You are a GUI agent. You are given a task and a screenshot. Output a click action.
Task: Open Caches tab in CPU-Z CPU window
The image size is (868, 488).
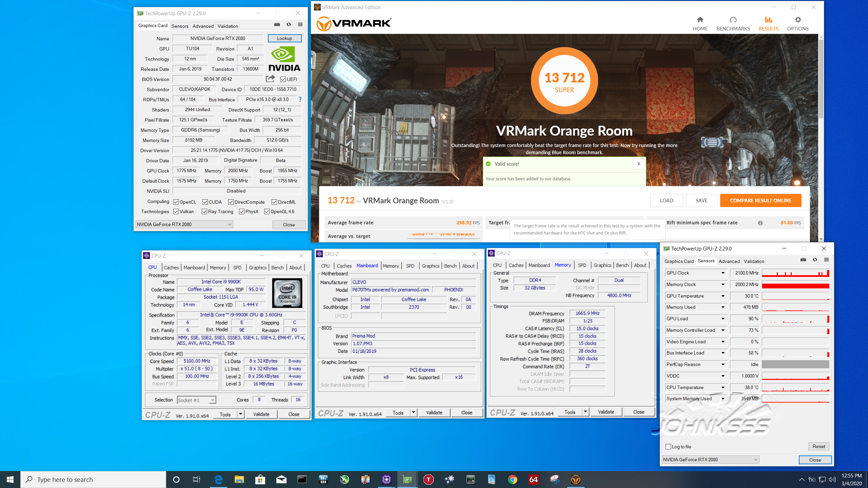pos(171,267)
